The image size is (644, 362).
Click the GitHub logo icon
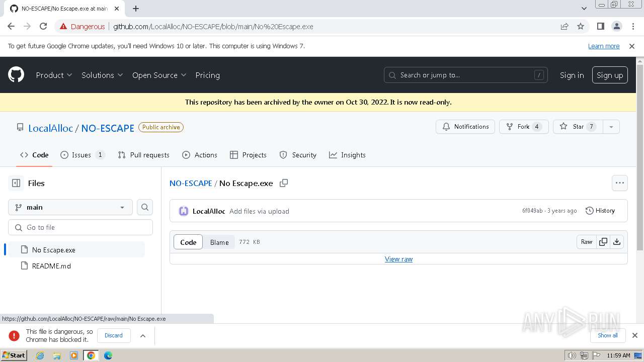[16, 75]
